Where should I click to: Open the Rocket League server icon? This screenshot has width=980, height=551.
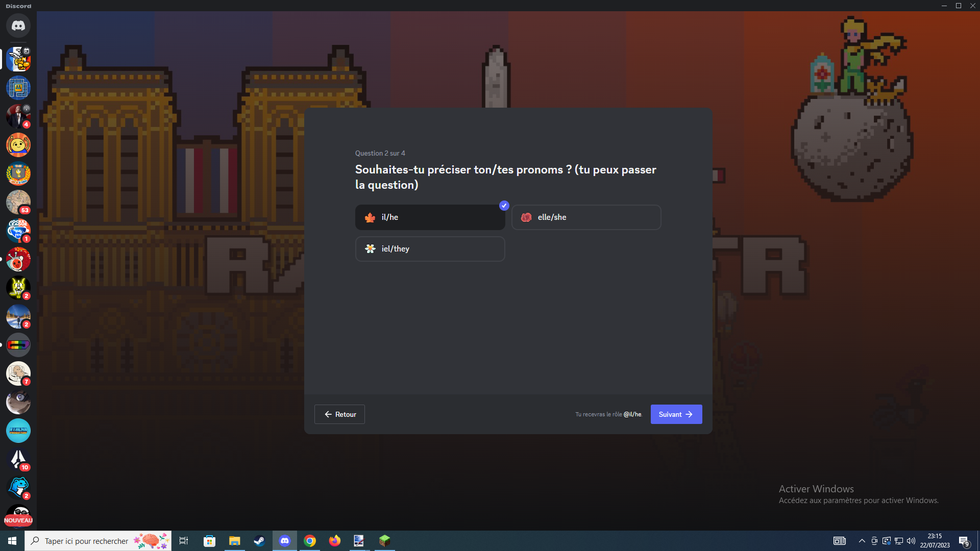18,231
